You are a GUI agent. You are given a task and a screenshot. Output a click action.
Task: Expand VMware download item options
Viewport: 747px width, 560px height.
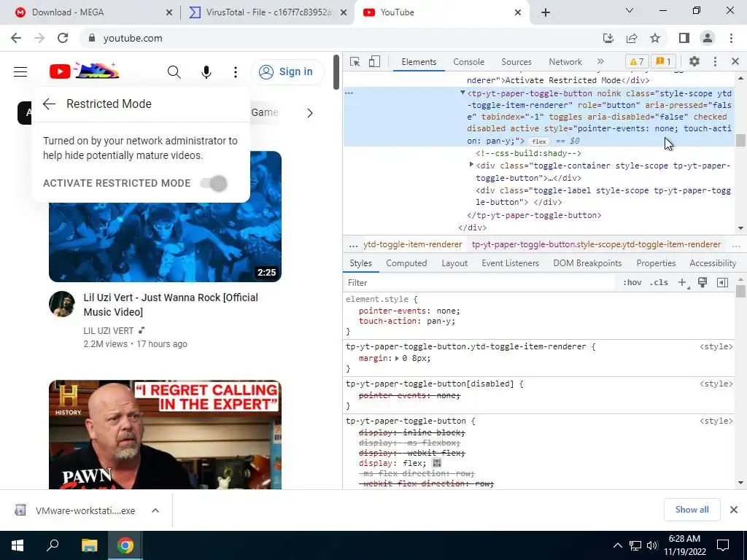click(155, 510)
